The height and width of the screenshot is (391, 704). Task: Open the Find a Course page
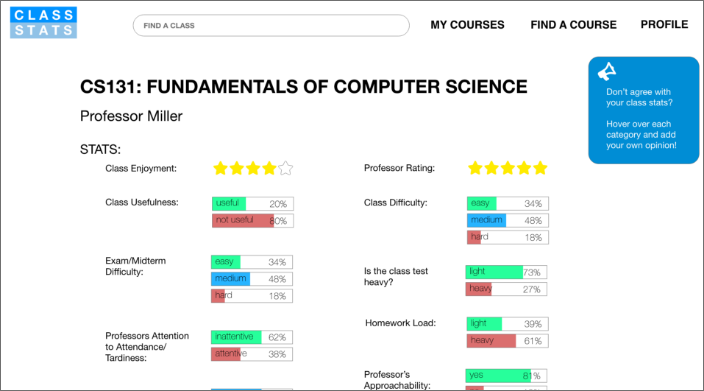pyautogui.click(x=573, y=25)
